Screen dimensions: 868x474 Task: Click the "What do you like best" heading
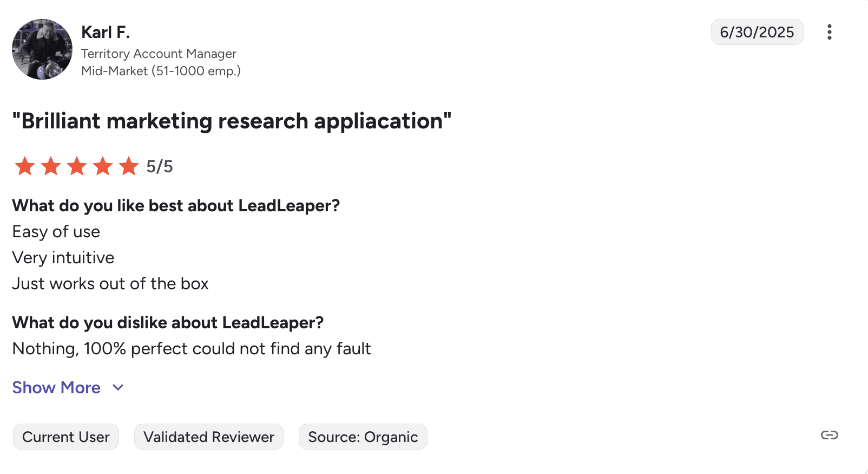point(176,206)
